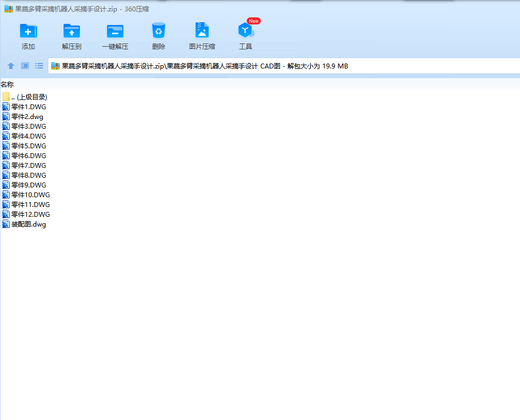Click the archive icon in address bar

[55, 66]
